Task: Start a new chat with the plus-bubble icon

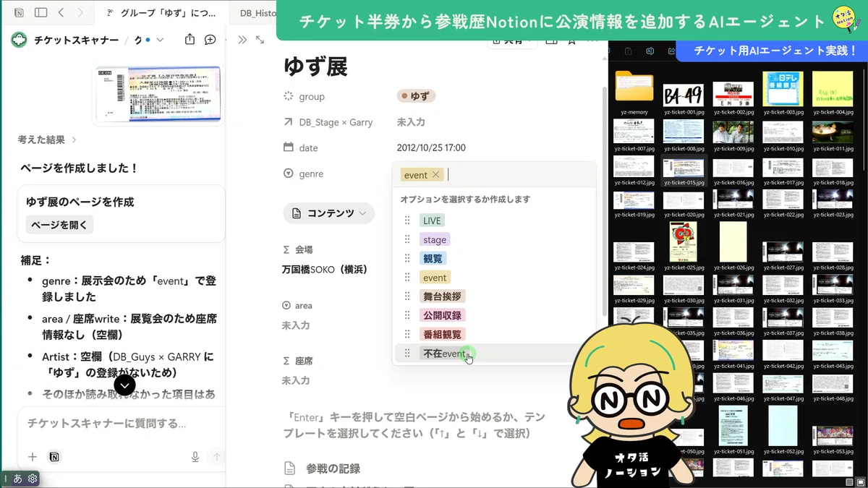Action: (x=210, y=40)
